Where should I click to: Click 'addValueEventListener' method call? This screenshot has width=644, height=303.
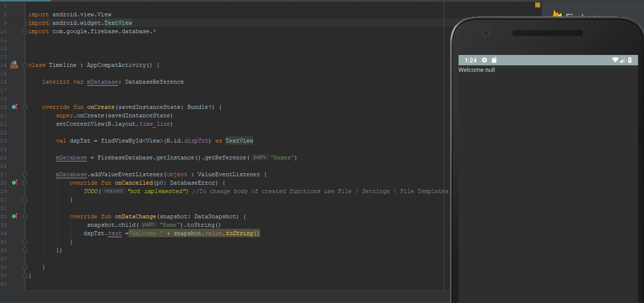pos(127,174)
